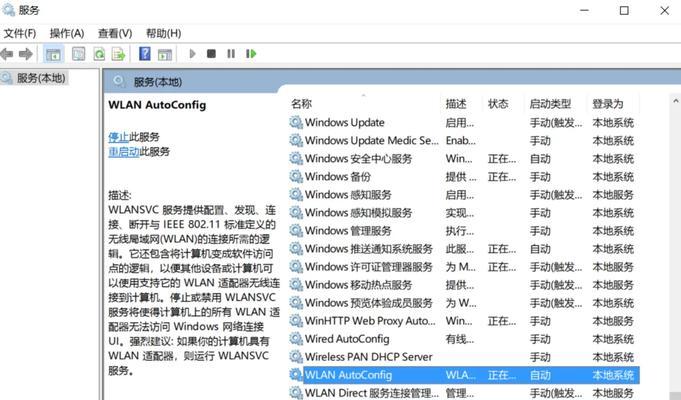Toggle the show/hide console tree icon
The height and width of the screenshot is (400, 681).
(53, 54)
